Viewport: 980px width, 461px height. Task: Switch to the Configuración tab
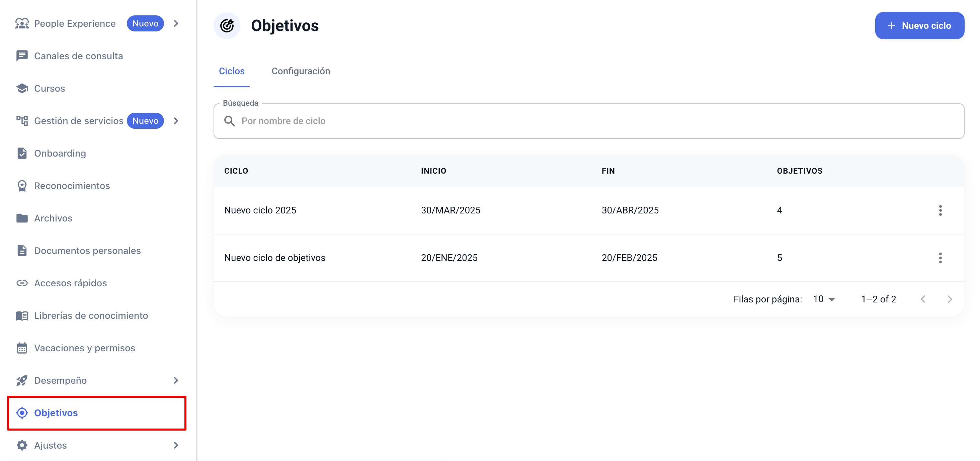301,71
